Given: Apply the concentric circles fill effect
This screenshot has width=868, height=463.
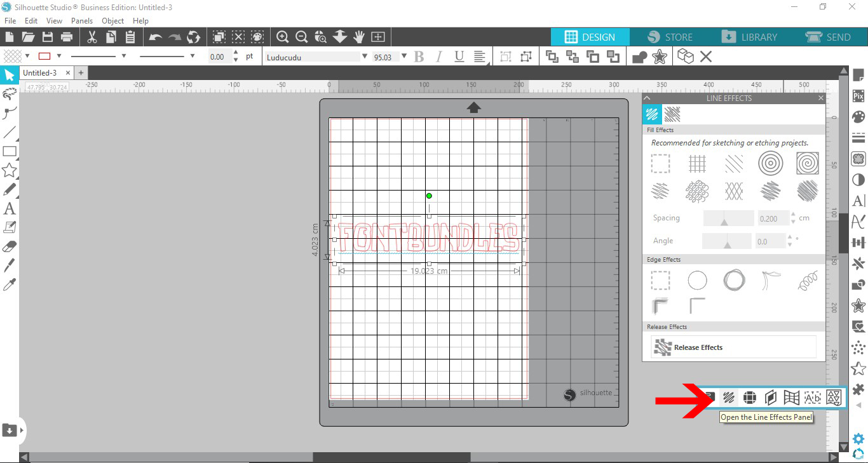Looking at the screenshot, I should (770, 163).
